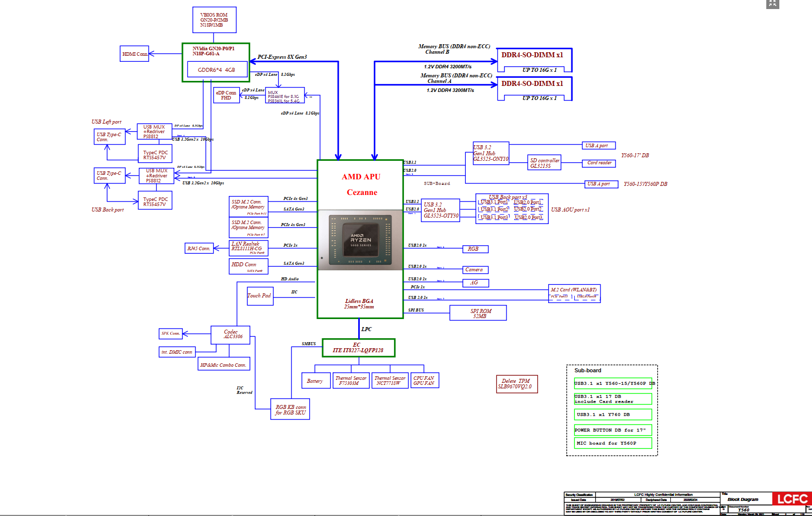Click the M.2 Card (WLAN&BT) block
Viewport: 812px width, 516px height.
tap(574, 293)
